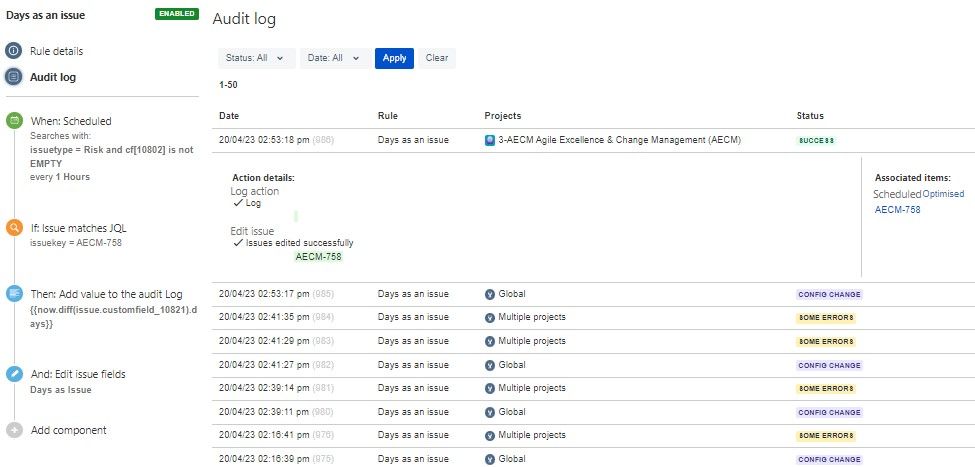Screen dimensions: 975x467
Task: Click the Audit log page heading
Action: click(244, 19)
